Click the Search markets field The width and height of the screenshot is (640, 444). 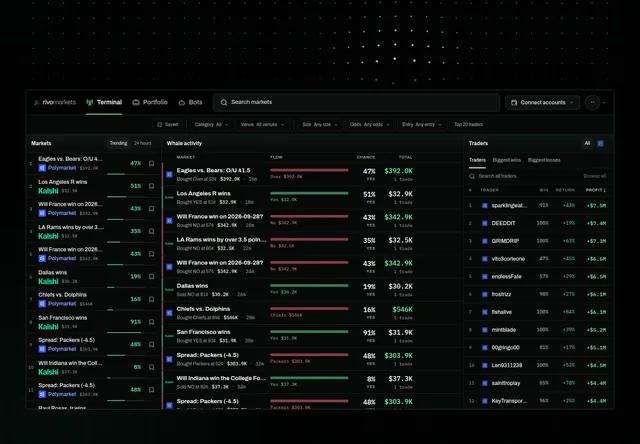coord(356,102)
